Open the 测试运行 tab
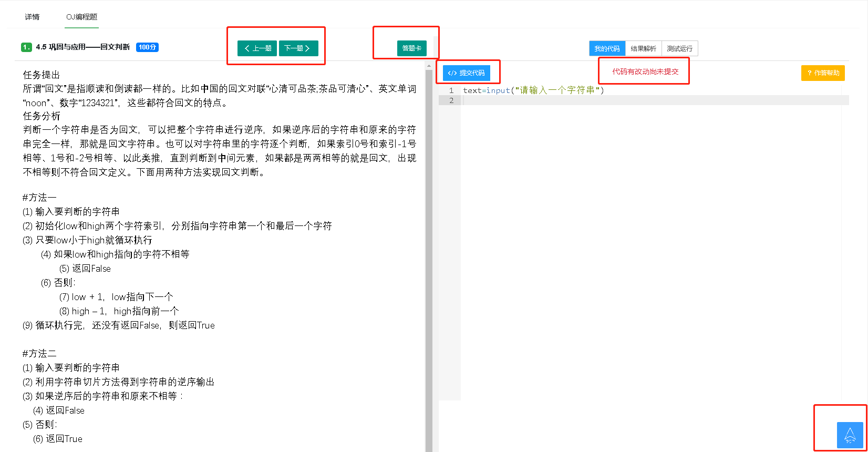868x452 pixels. [x=679, y=48]
